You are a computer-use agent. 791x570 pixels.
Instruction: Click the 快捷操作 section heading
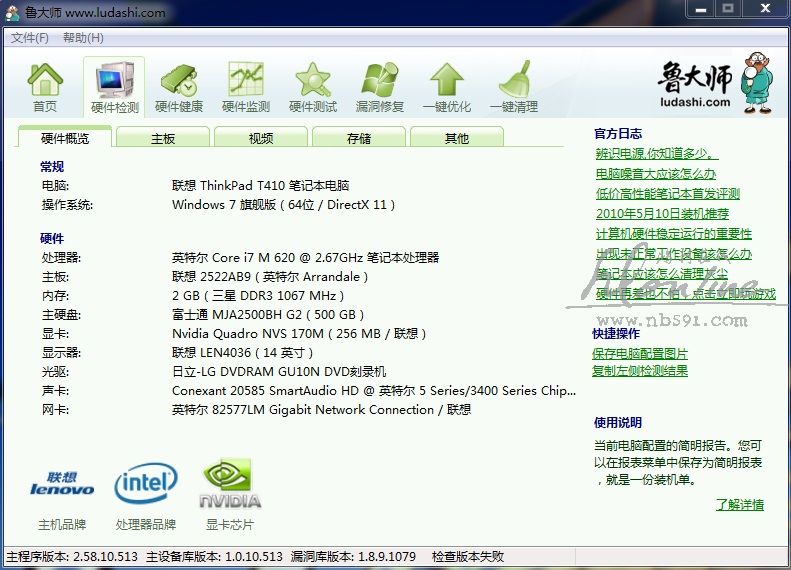coord(616,333)
